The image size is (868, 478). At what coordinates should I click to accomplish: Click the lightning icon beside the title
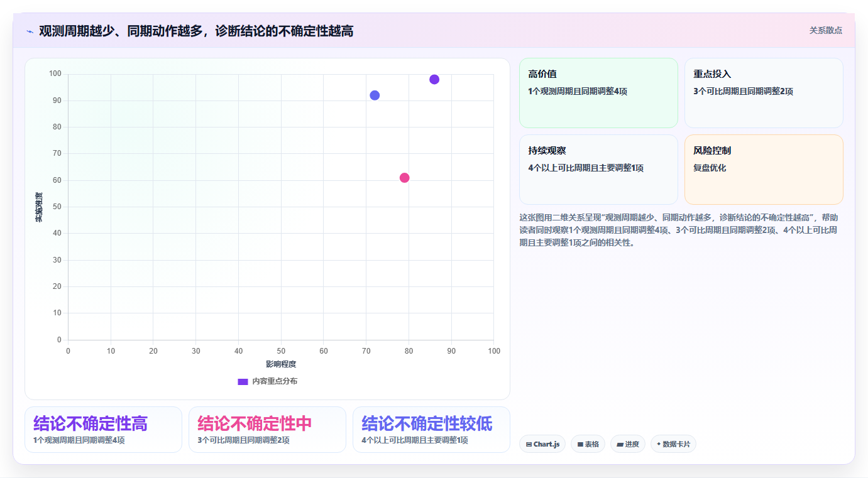pyautogui.click(x=30, y=31)
